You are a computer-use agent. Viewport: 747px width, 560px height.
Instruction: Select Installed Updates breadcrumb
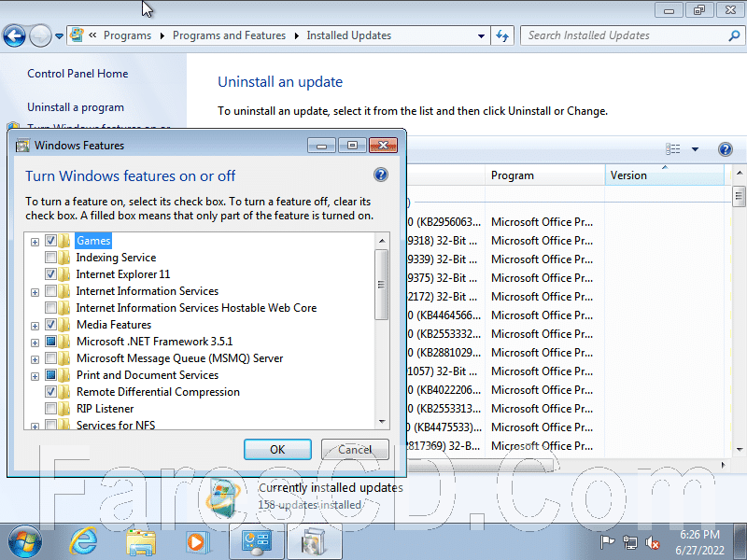click(348, 35)
